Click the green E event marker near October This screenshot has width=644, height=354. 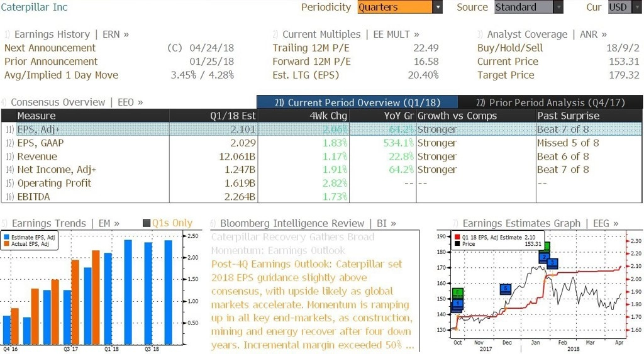point(458,293)
